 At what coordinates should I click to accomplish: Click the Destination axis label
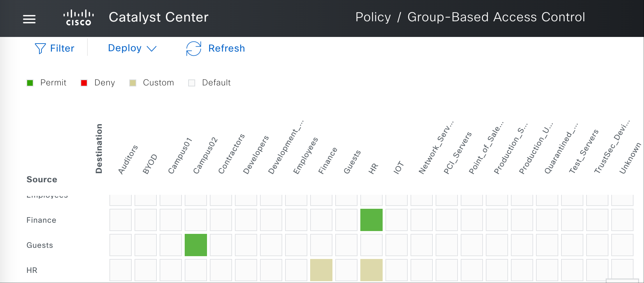(x=99, y=148)
